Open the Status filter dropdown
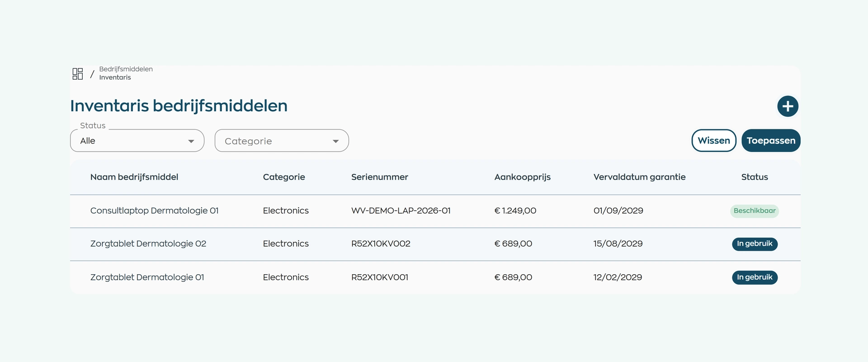This screenshot has height=362, width=868. pyautogui.click(x=137, y=141)
